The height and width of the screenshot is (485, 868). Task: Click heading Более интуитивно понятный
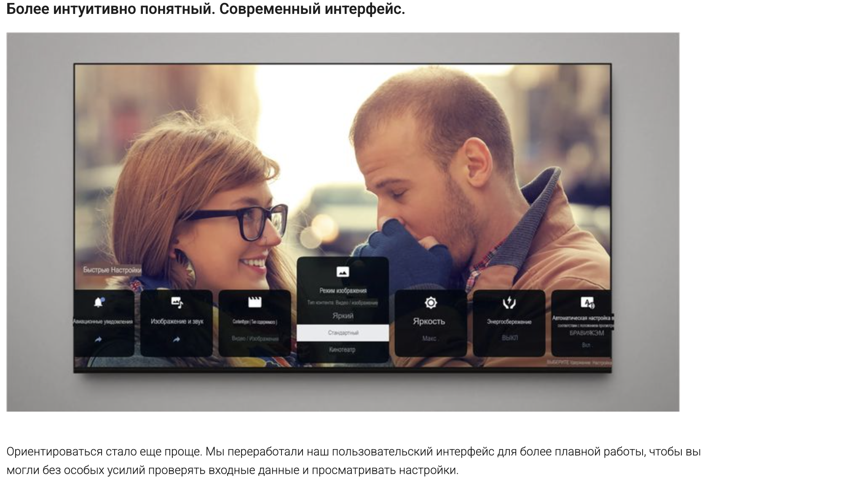(206, 9)
